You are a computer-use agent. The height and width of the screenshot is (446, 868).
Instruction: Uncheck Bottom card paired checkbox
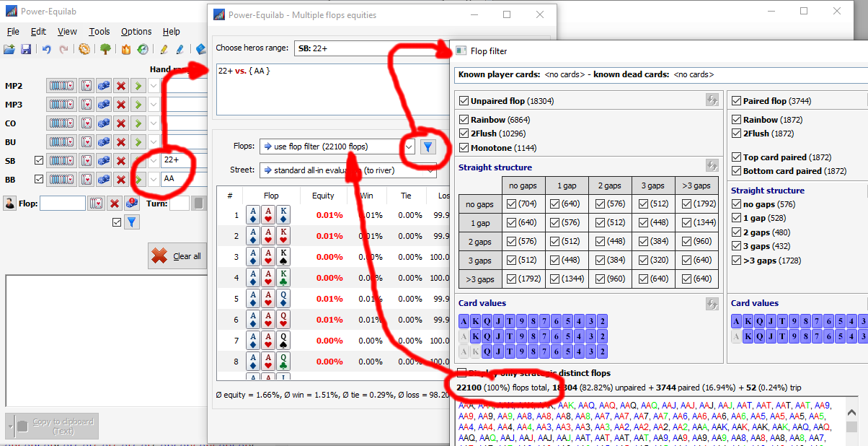tap(736, 171)
